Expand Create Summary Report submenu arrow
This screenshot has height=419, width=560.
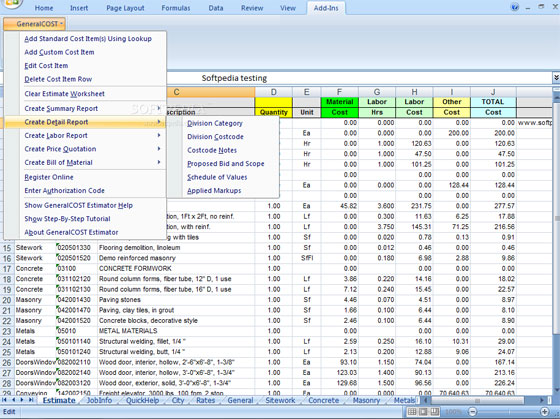pos(159,108)
